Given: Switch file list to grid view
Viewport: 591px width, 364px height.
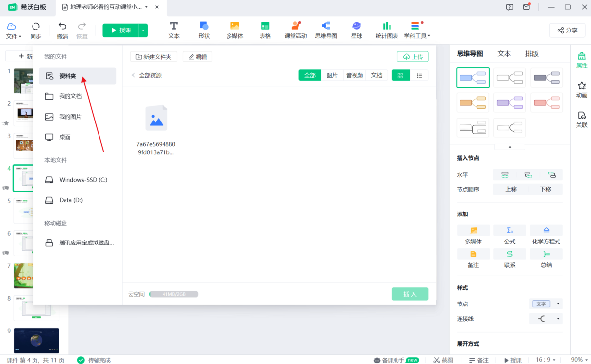Looking at the screenshot, I should 400,75.
